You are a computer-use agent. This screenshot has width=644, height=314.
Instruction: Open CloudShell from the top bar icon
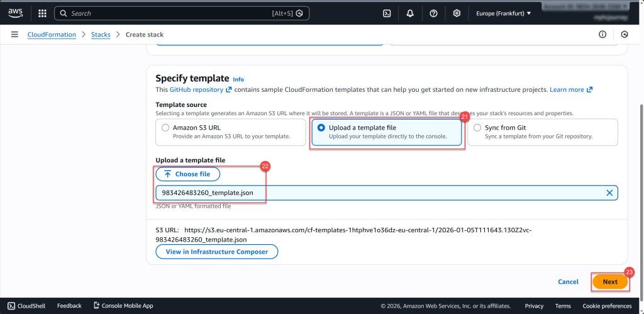tap(387, 13)
